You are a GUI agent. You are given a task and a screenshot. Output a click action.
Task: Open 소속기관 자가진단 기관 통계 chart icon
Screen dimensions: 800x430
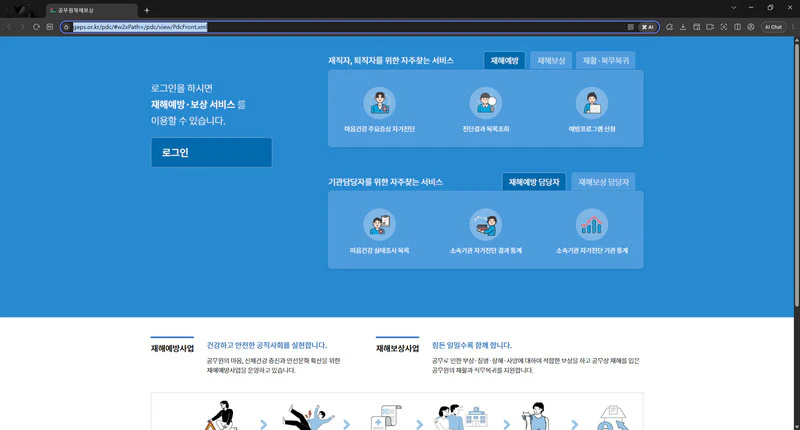pos(592,224)
